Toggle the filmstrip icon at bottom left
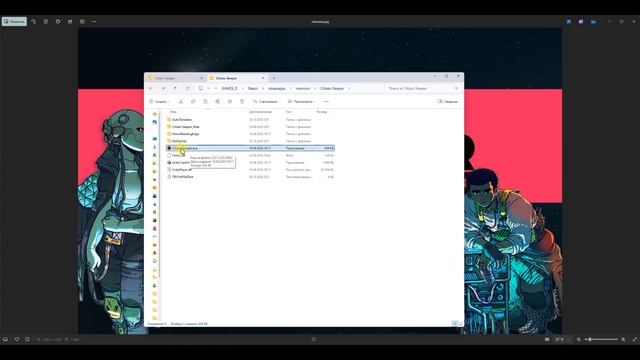 point(5,339)
